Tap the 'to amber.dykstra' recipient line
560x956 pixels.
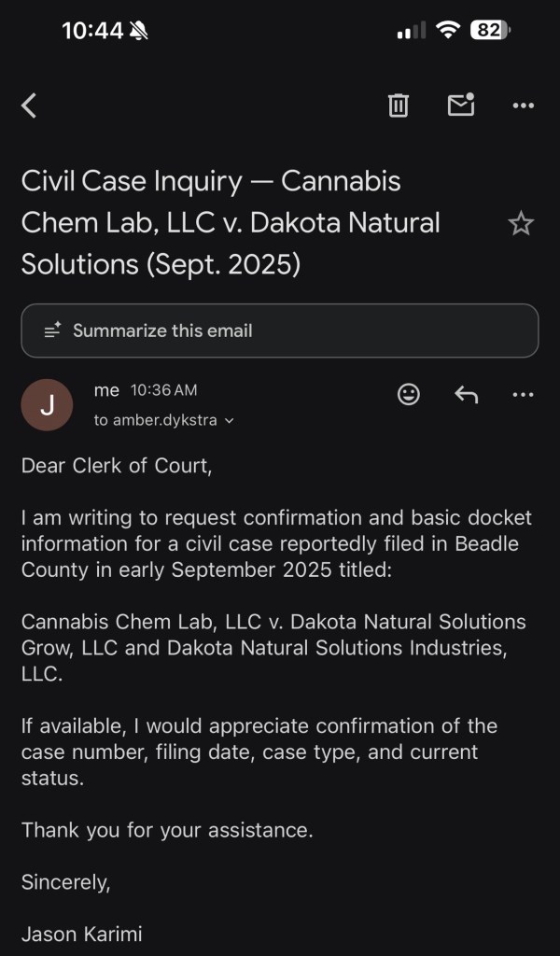pos(156,420)
